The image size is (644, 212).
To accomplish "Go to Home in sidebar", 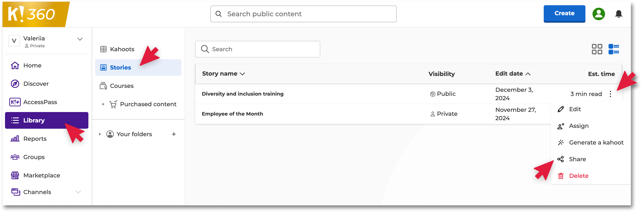I will pos(32,65).
